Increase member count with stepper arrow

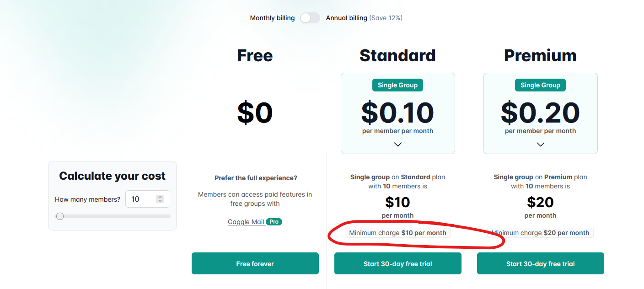pos(160,197)
